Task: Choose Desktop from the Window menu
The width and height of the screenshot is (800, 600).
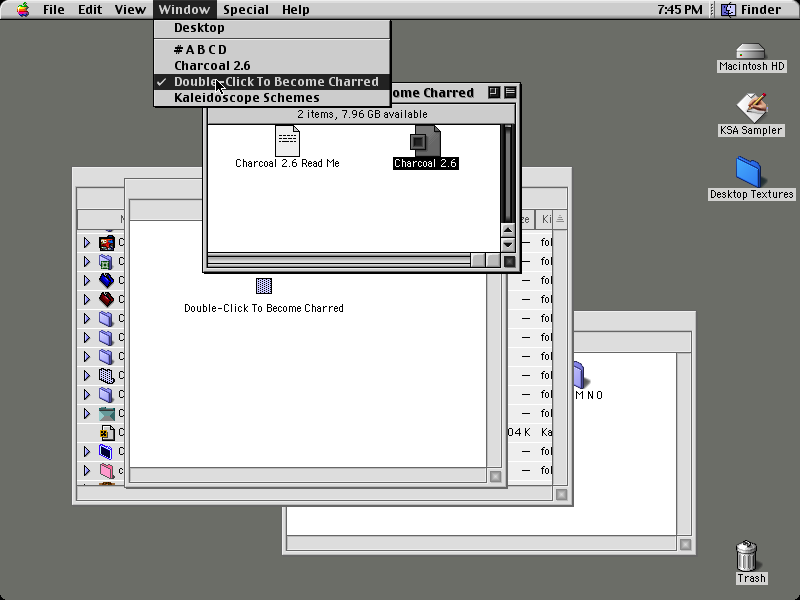Action: 272,28
